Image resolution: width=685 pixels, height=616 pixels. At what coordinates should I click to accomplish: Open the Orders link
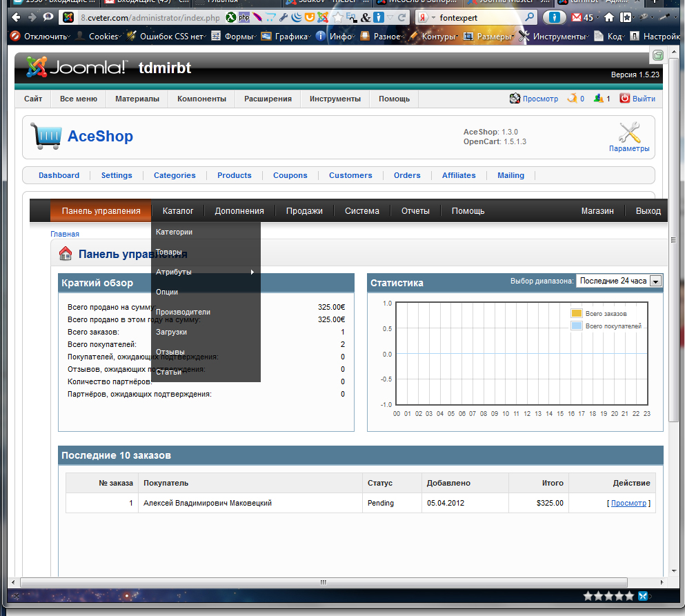coord(407,175)
